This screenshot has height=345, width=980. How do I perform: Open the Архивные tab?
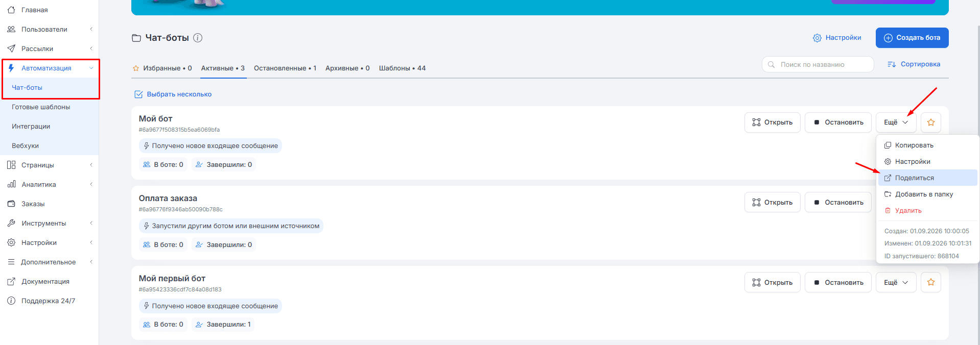(x=347, y=68)
